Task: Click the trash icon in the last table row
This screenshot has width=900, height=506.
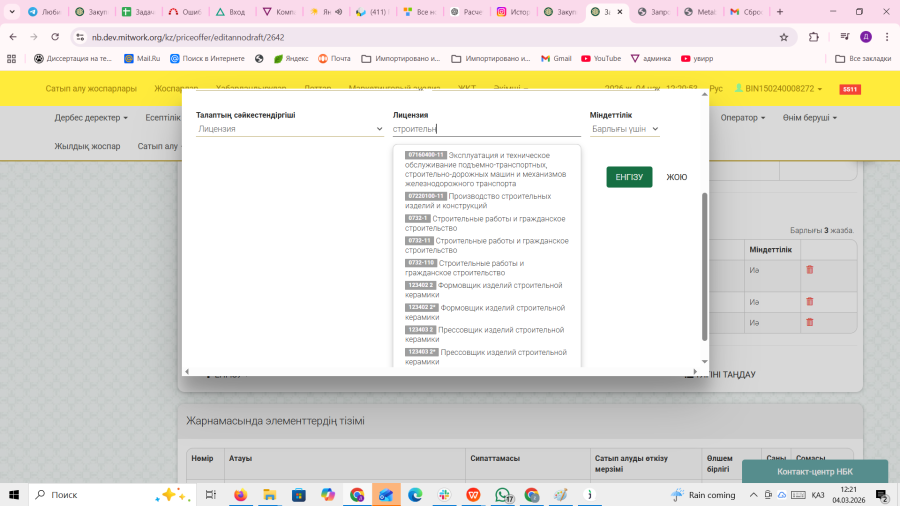Action: coord(810,322)
